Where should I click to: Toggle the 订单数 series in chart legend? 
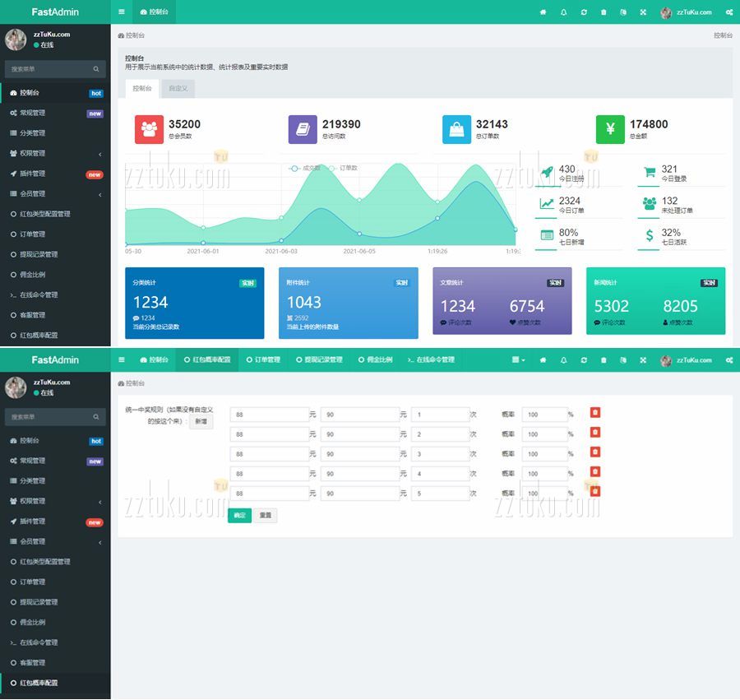[x=343, y=168]
